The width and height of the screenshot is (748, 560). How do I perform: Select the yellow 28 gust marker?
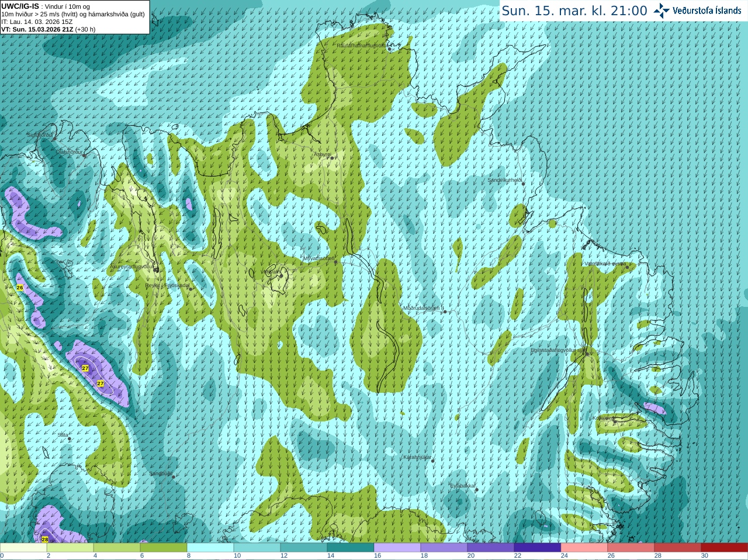pos(45,539)
